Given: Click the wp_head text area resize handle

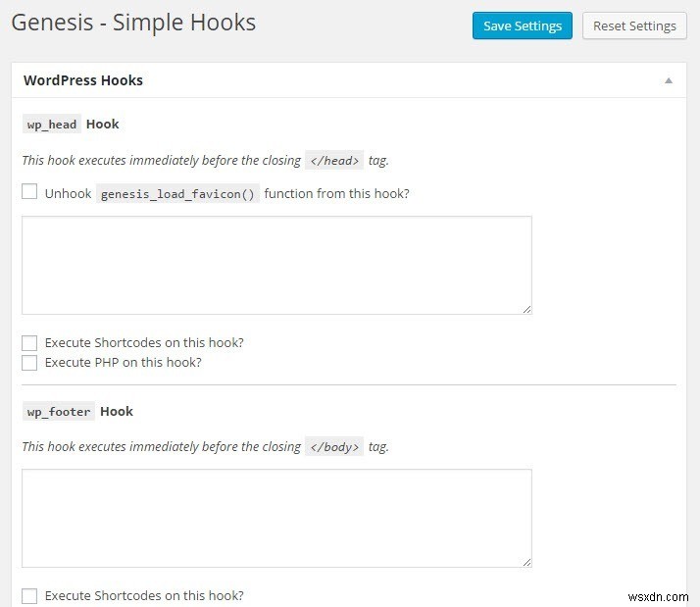Looking at the screenshot, I should 526,309.
